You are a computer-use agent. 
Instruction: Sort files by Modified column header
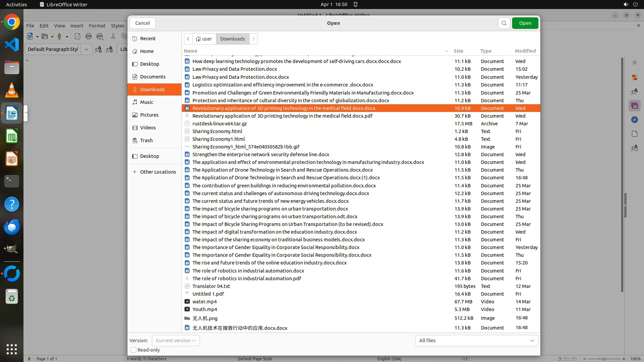[525, 51]
